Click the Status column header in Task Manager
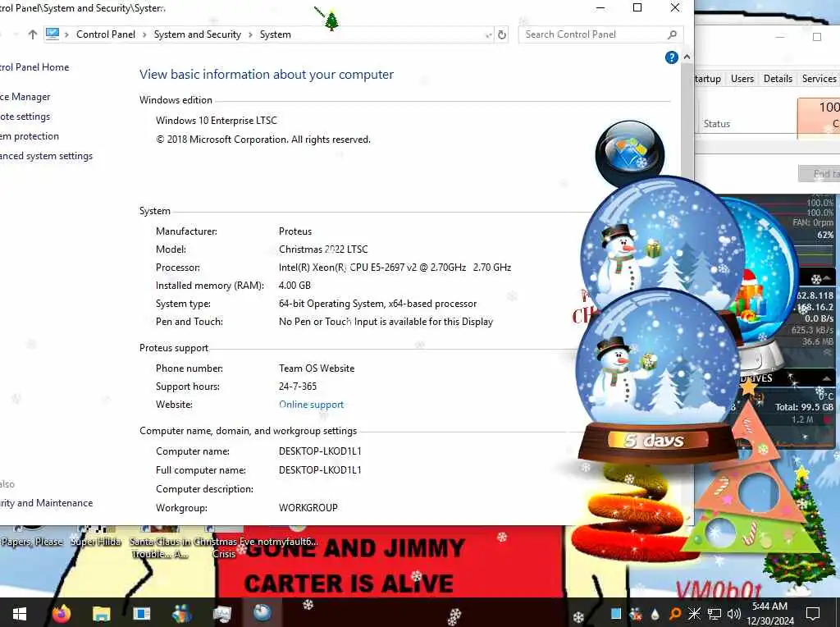840x627 pixels. (716, 124)
